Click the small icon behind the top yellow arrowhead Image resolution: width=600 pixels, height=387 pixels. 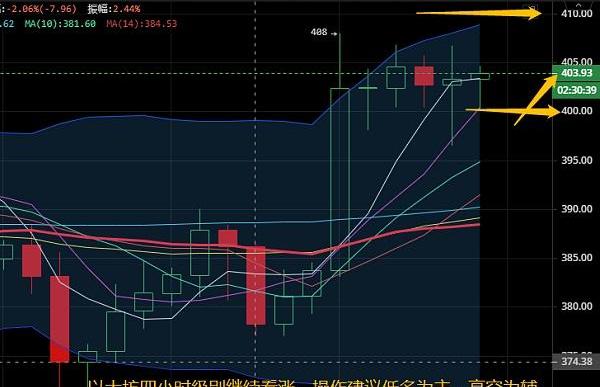point(532,9)
